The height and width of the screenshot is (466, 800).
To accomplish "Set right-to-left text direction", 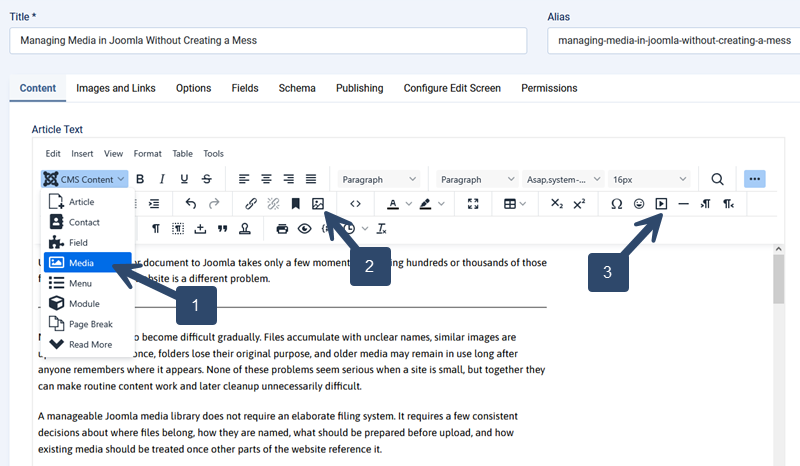I will [x=728, y=204].
